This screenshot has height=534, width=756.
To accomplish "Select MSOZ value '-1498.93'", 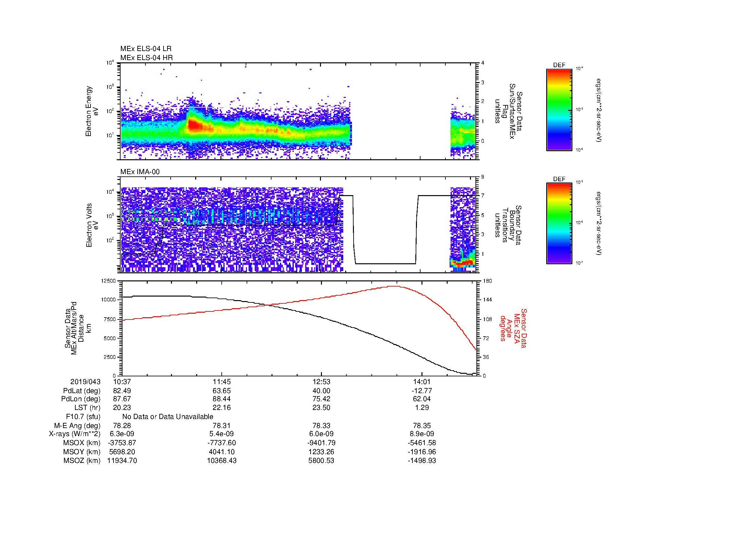I will coord(421,461).
